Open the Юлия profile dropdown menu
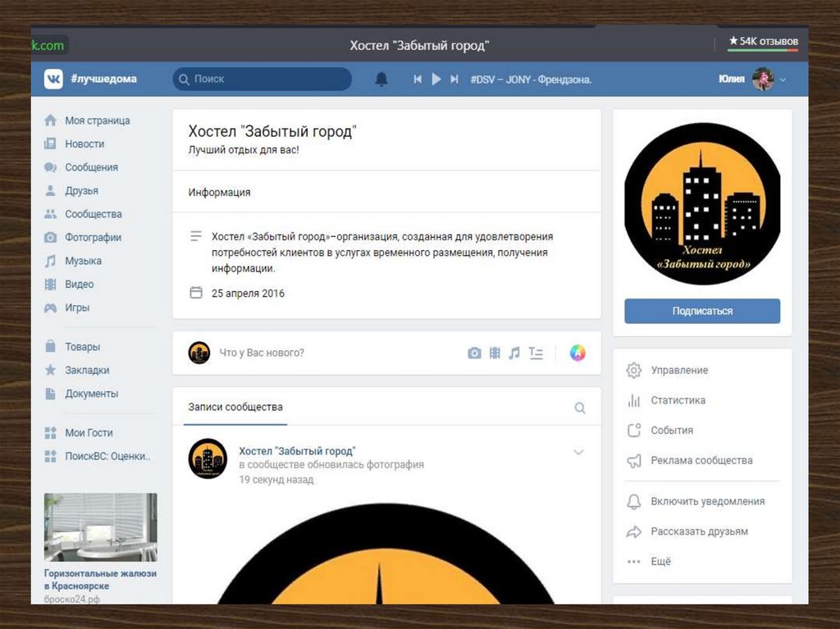 (x=783, y=80)
